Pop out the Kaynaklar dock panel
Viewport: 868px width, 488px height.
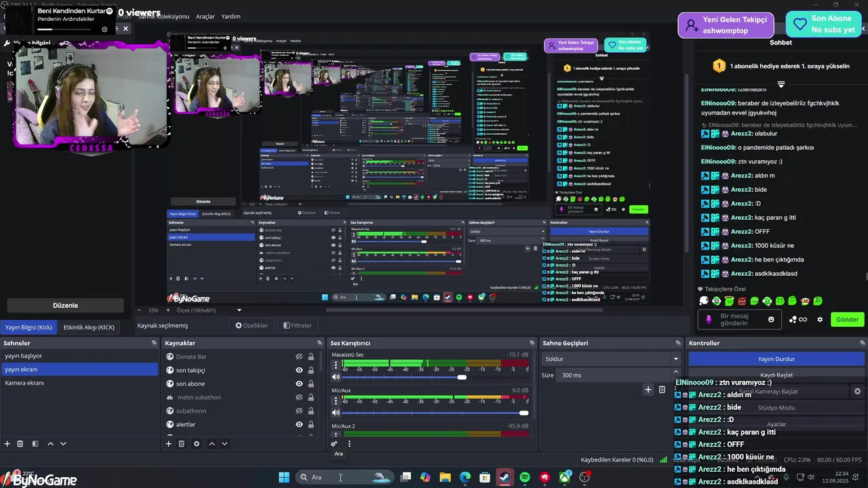318,343
